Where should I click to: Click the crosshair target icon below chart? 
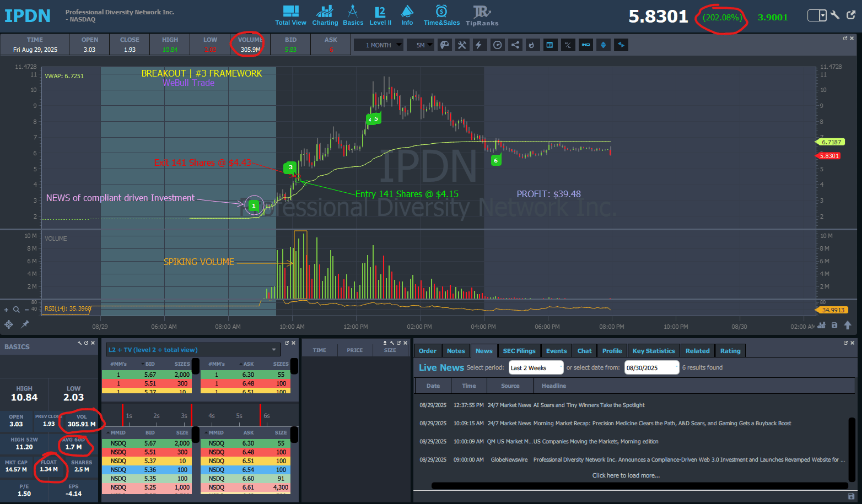click(9, 324)
